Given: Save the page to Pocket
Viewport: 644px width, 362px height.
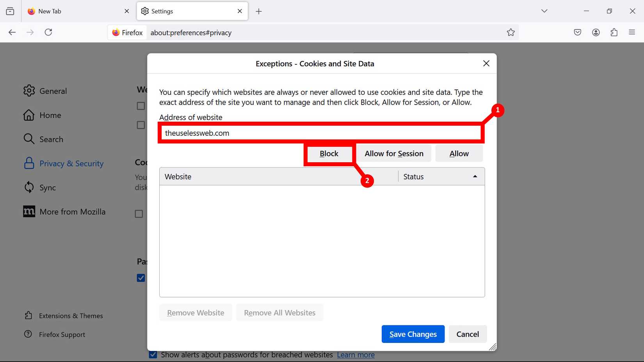Looking at the screenshot, I should (577, 32).
